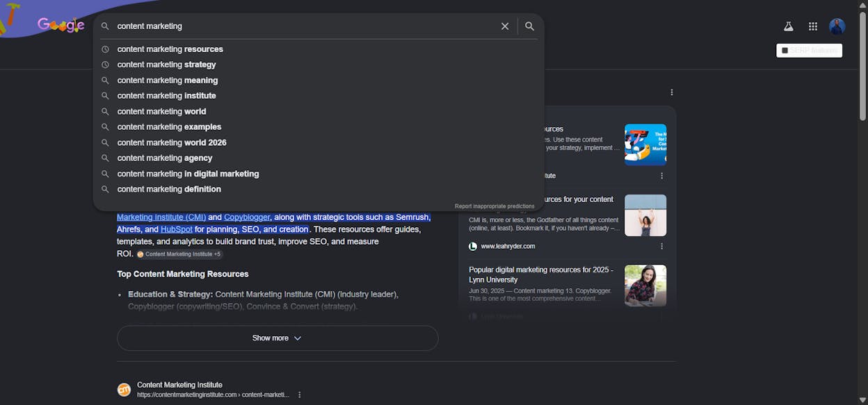Open Google apps grid

(x=812, y=26)
